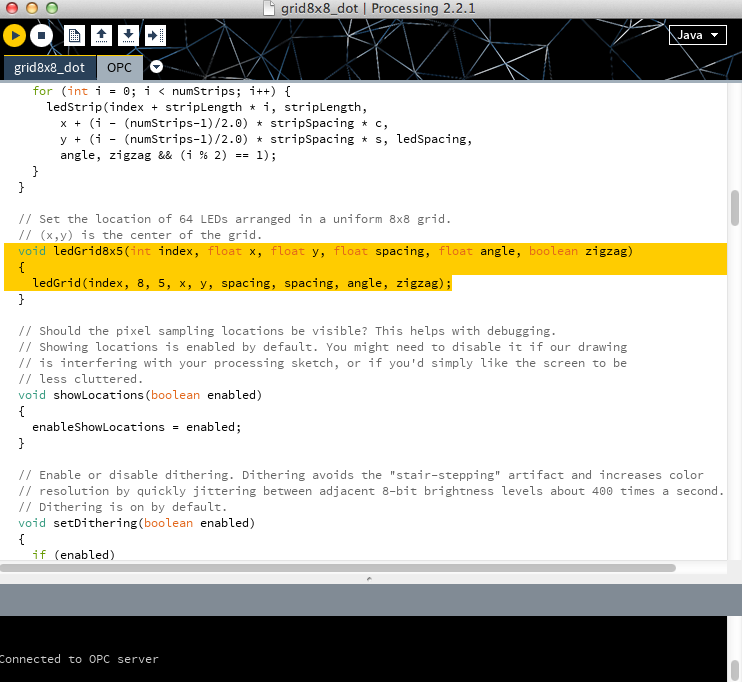Click the yellow minimize window button

click(x=32, y=8)
